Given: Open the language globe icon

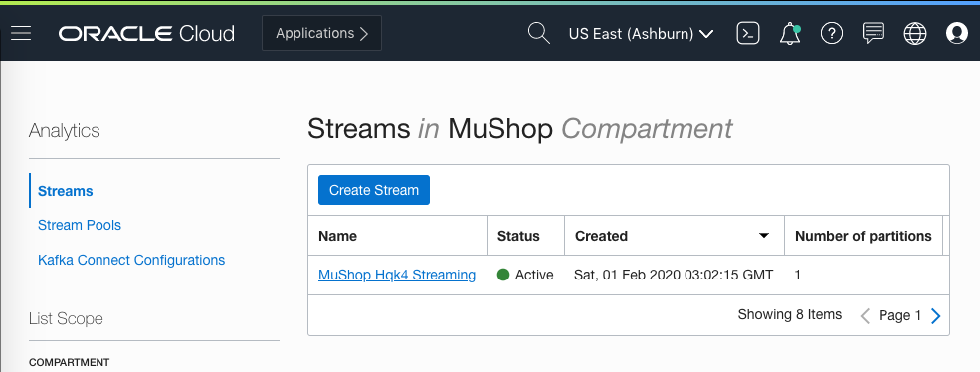Looking at the screenshot, I should point(915,33).
